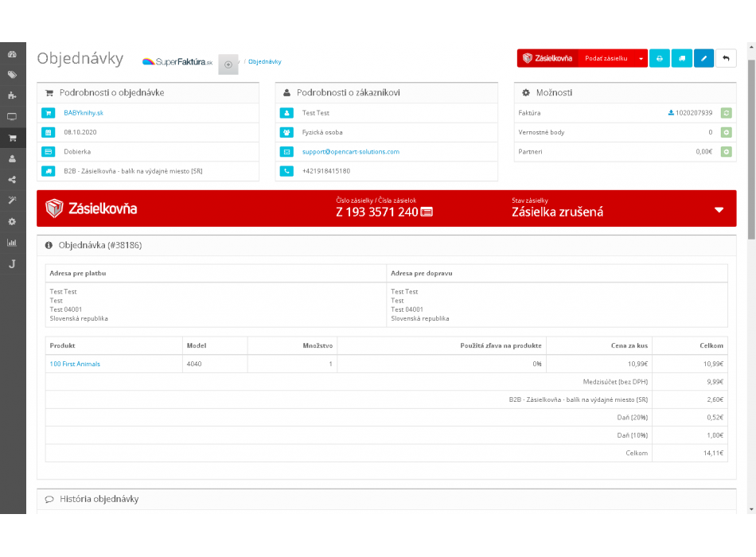756x557 pixels.
Task: Click the card icon beside tracking number
Action: pyautogui.click(x=427, y=212)
